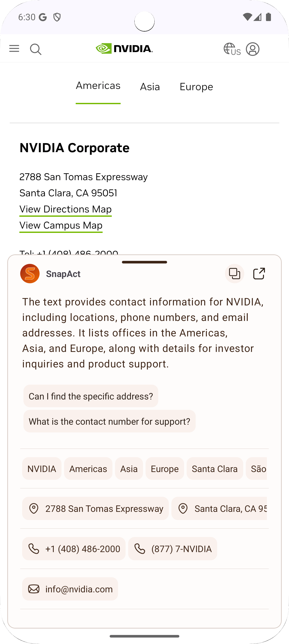
Task: Tap the orange SnapAct logo
Action: click(x=30, y=274)
